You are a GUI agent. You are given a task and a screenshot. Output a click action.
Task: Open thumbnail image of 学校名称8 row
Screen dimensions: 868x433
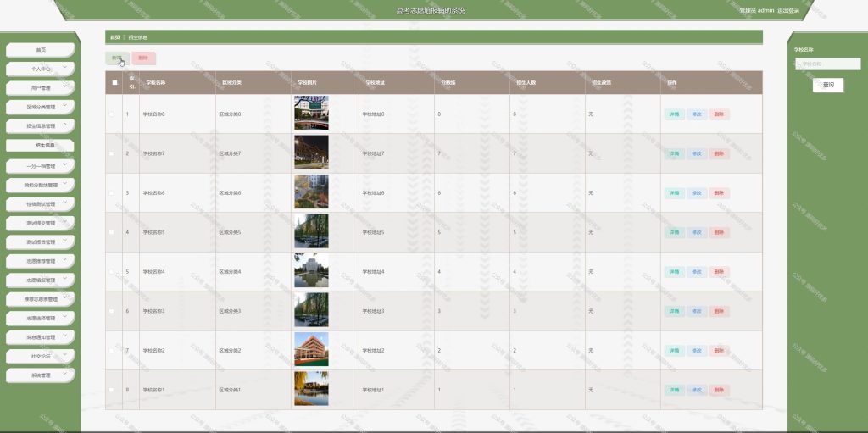tap(311, 113)
